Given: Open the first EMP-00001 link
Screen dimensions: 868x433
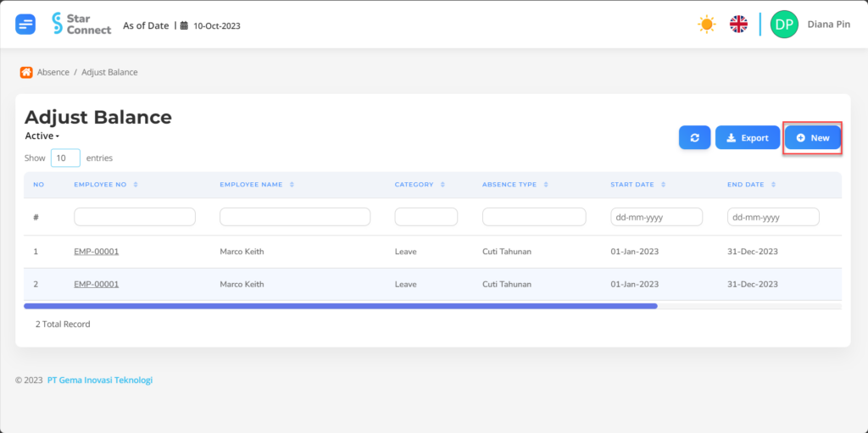Looking at the screenshot, I should [97, 252].
